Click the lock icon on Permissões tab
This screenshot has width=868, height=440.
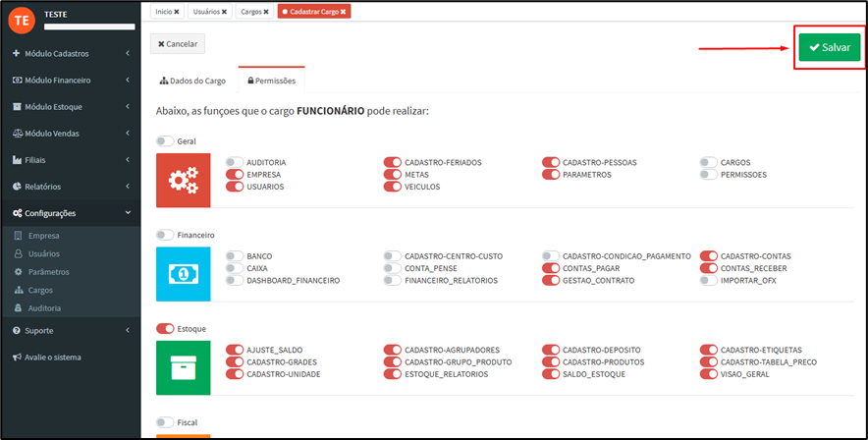point(250,81)
